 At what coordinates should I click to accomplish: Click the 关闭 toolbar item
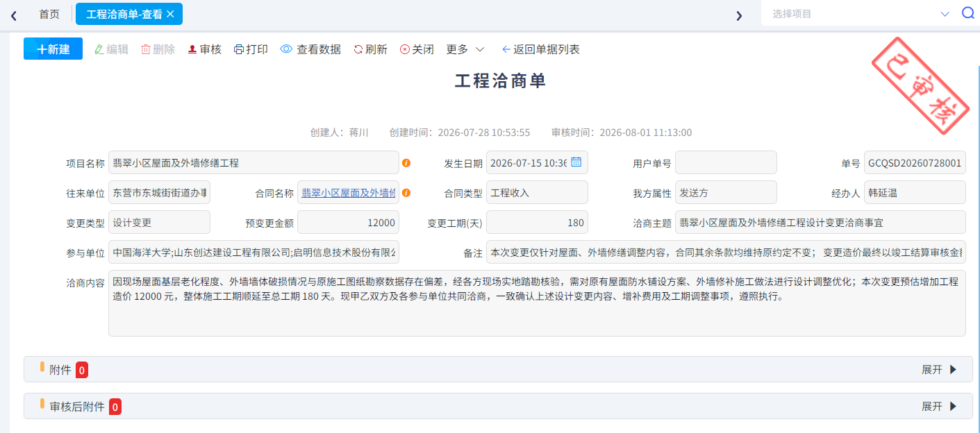click(417, 49)
